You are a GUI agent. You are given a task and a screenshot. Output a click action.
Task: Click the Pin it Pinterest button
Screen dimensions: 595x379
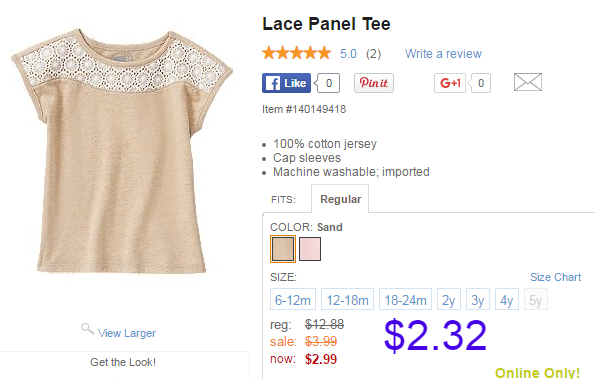click(374, 83)
